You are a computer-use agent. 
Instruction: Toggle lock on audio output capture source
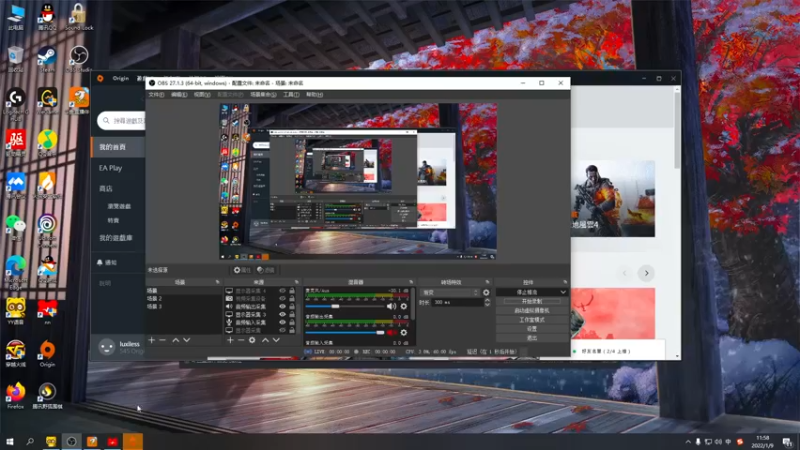point(292,307)
